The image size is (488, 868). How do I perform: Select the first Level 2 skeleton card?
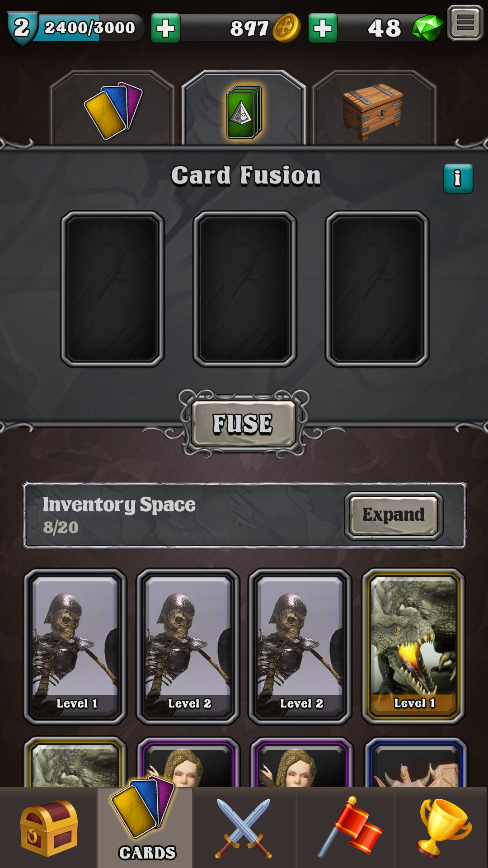(188, 646)
